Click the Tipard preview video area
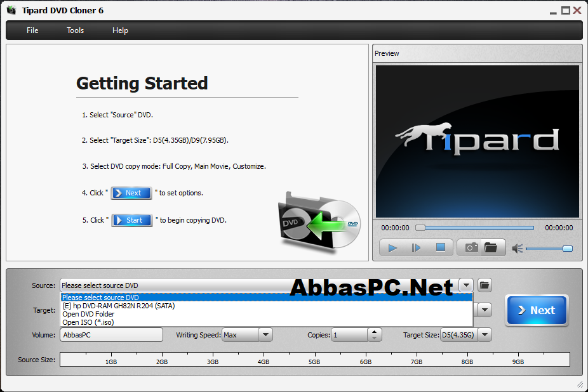This screenshot has height=392, width=588. [478, 141]
